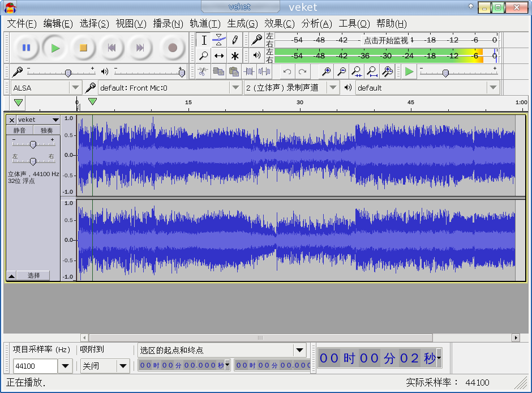Collapse the veket track with the triangle
This screenshot has width=532, height=393.
(11, 276)
